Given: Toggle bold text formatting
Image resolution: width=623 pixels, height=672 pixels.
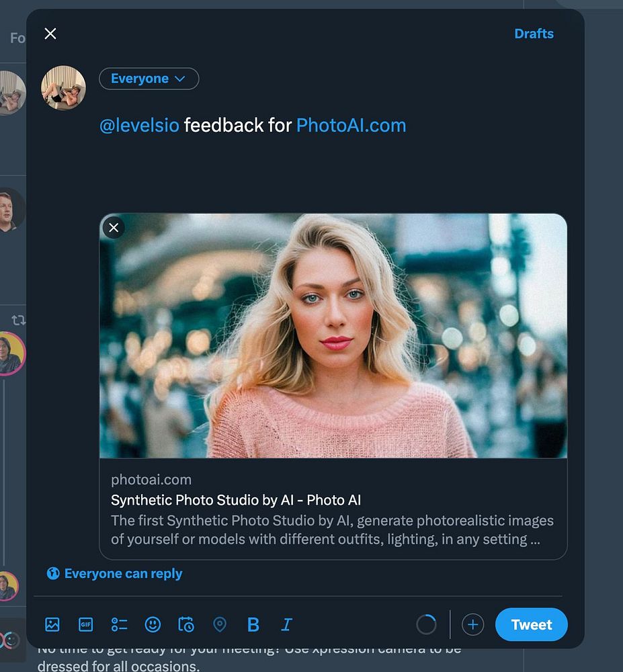Looking at the screenshot, I should pyautogui.click(x=253, y=625).
